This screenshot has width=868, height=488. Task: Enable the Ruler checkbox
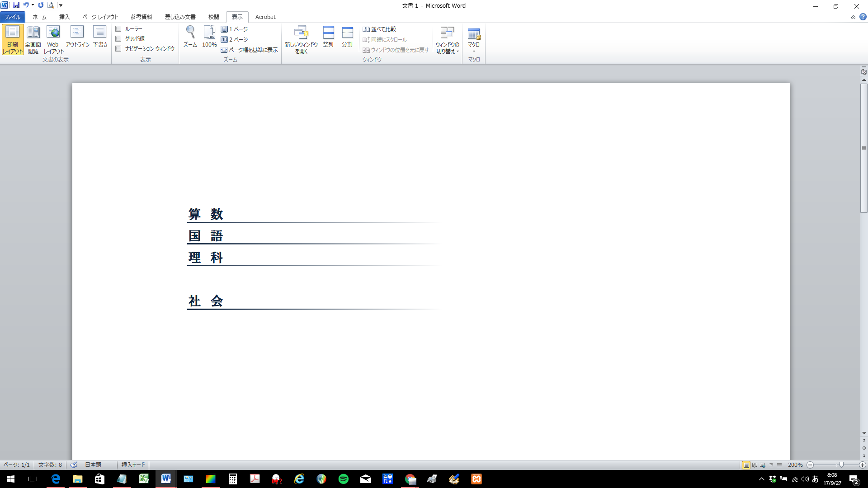click(x=118, y=29)
